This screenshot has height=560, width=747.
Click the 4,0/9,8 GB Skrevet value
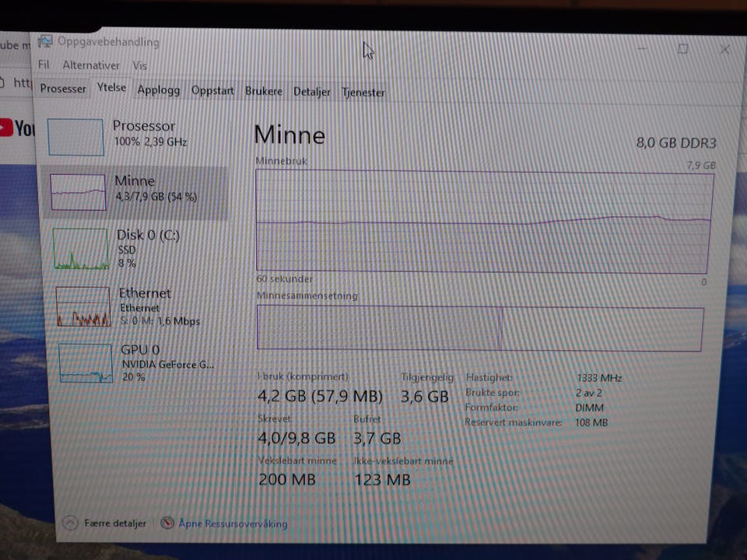pyautogui.click(x=296, y=438)
